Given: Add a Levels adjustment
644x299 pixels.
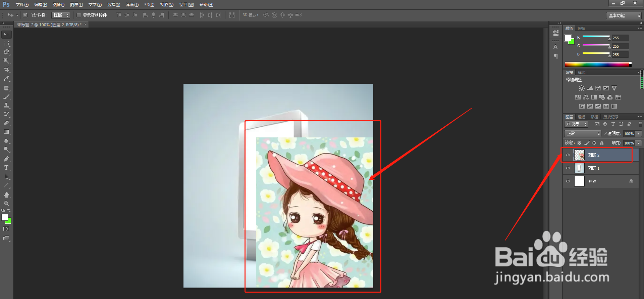Looking at the screenshot, I should click(x=590, y=88).
